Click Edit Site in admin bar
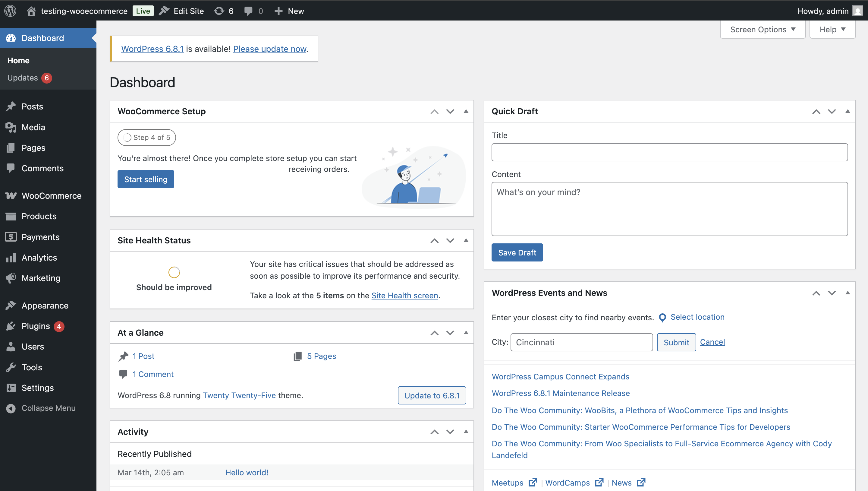 click(182, 11)
